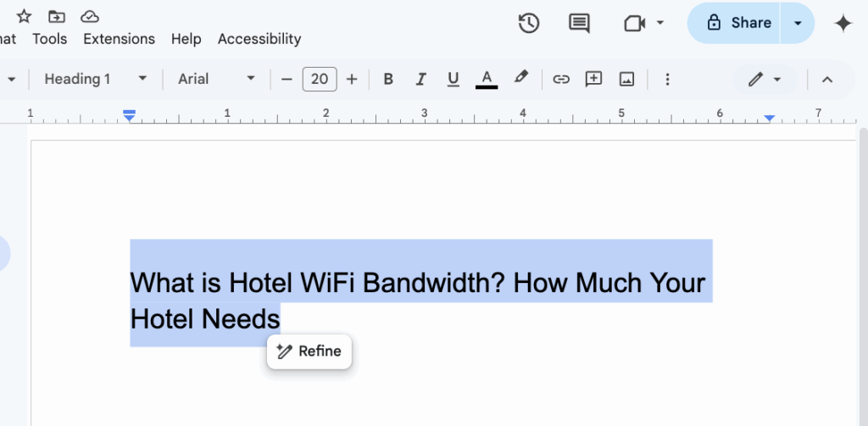Open the Extensions menu
This screenshot has width=868, height=426.
click(119, 39)
